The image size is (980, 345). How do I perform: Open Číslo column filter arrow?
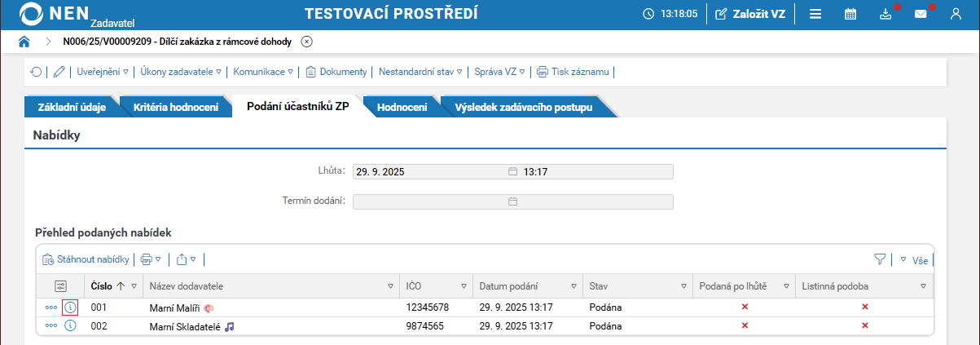pos(134,286)
